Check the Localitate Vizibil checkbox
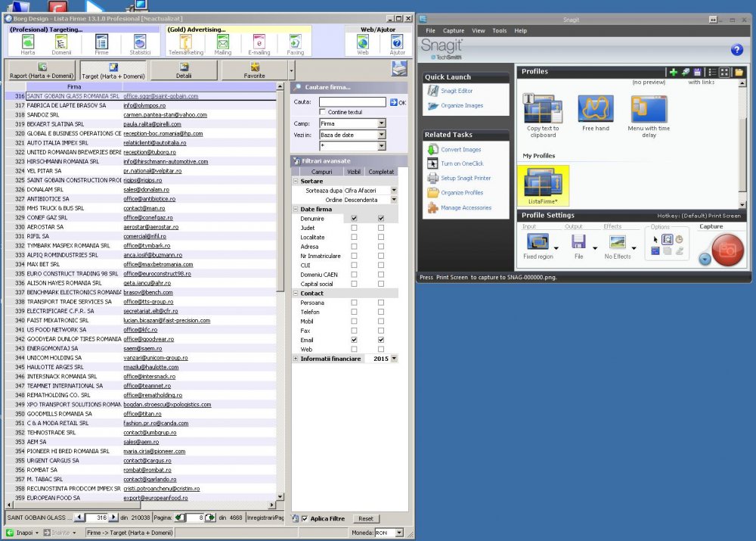 tap(354, 237)
